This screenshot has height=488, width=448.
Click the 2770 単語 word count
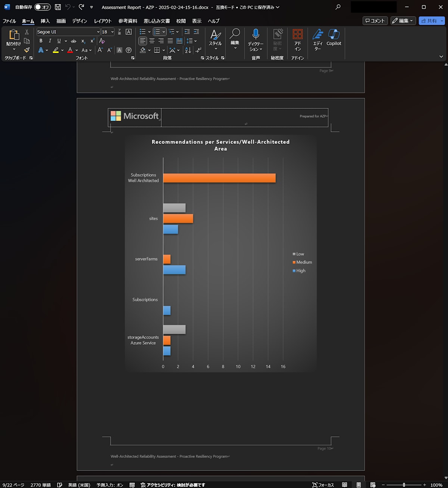[41, 485]
